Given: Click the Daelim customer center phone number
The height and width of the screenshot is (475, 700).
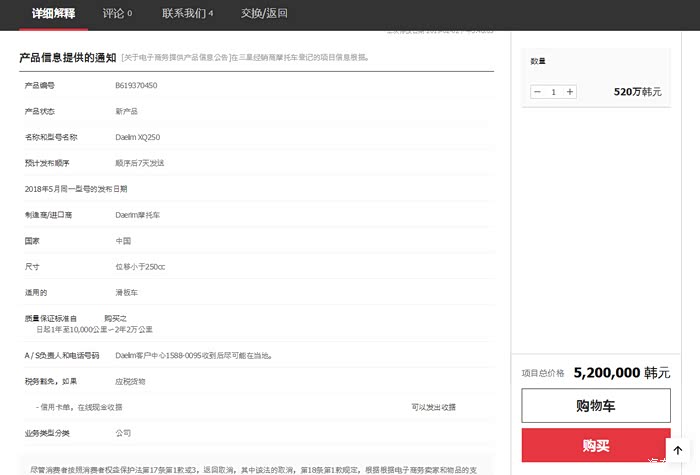Looking at the screenshot, I should [x=194, y=355].
